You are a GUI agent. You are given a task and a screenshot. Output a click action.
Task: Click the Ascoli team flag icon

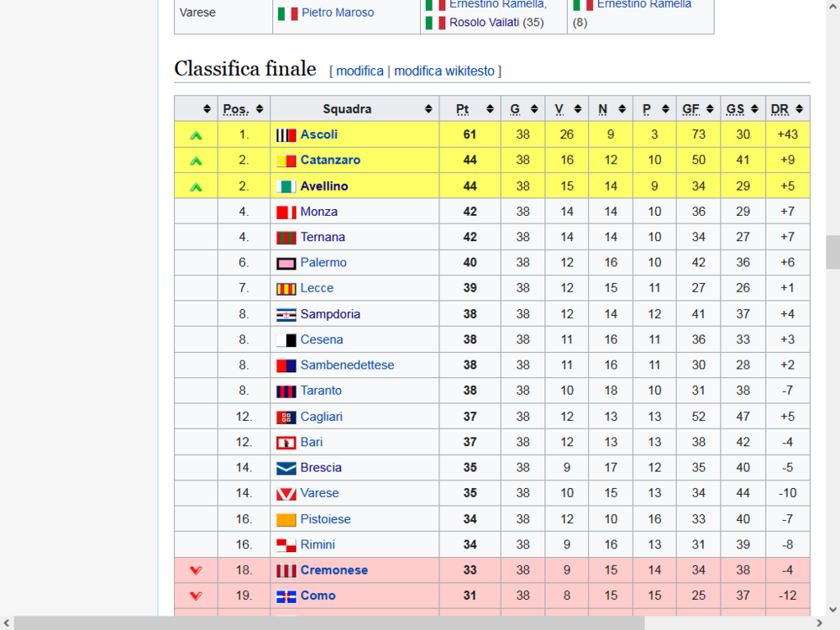point(286,135)
